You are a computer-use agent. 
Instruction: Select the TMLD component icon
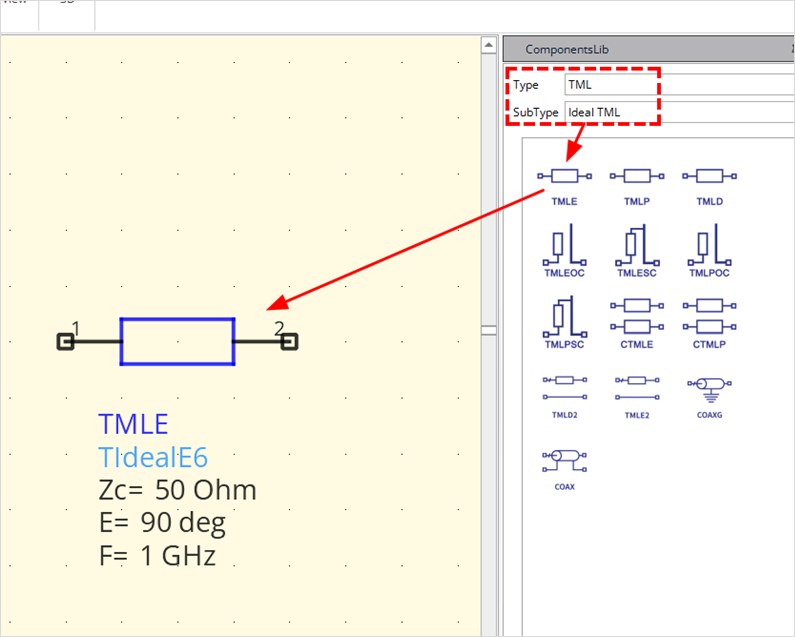point(709,186)
